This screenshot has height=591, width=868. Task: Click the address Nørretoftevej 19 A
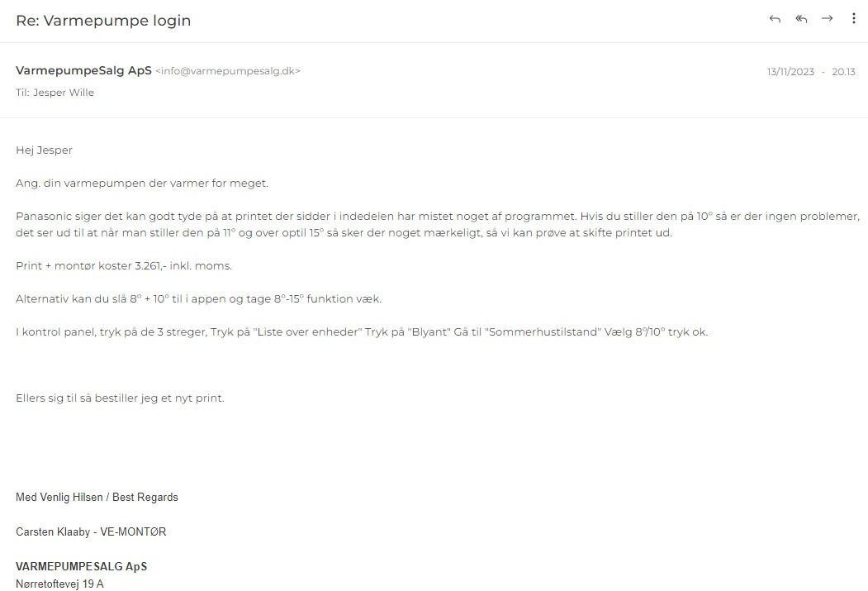coord(59,584)
